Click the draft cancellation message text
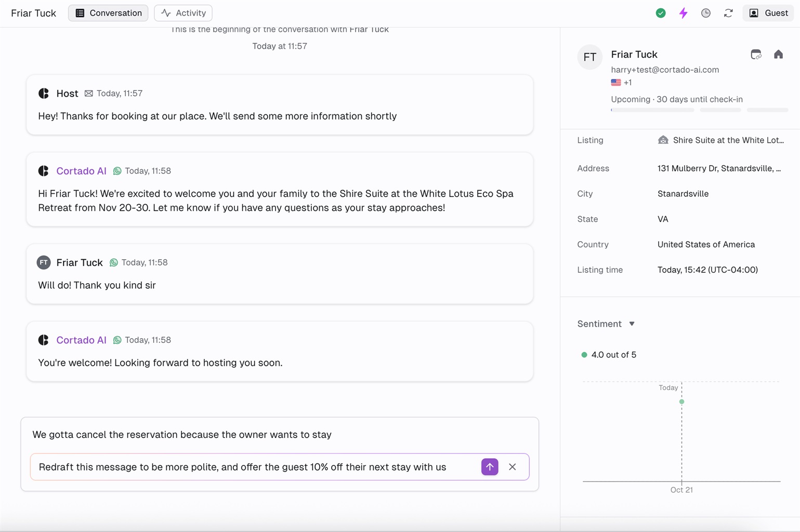Screen dimensions: 800x532 coord(182,434)
